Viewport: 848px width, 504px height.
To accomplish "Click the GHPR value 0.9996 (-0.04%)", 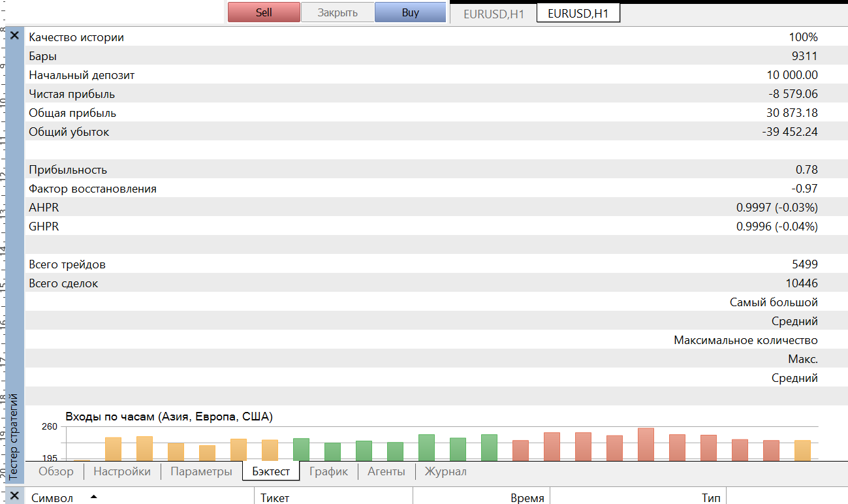I will [x=777, y=227].
